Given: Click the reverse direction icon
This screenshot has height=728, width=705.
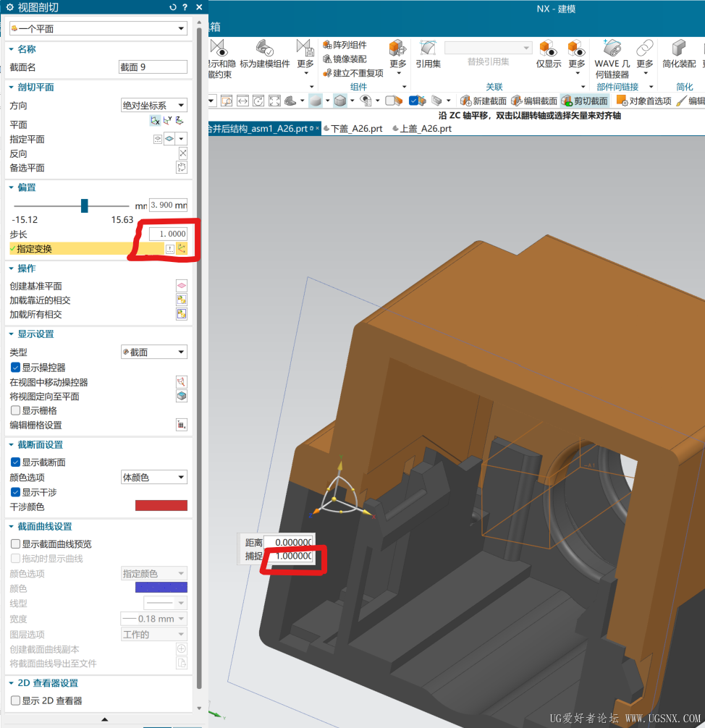Looking at the screenshot, I should 183,153.
